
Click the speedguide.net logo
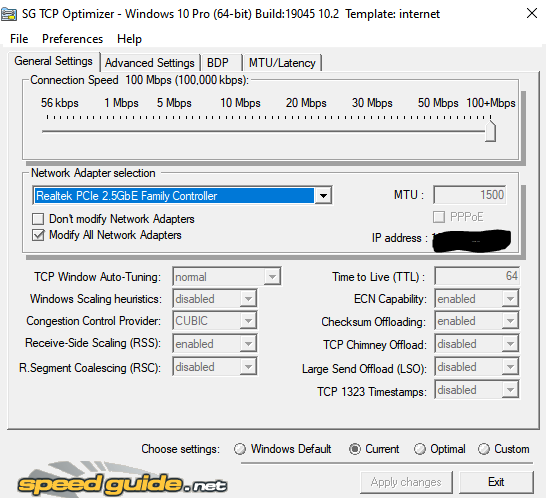[122, 480]
